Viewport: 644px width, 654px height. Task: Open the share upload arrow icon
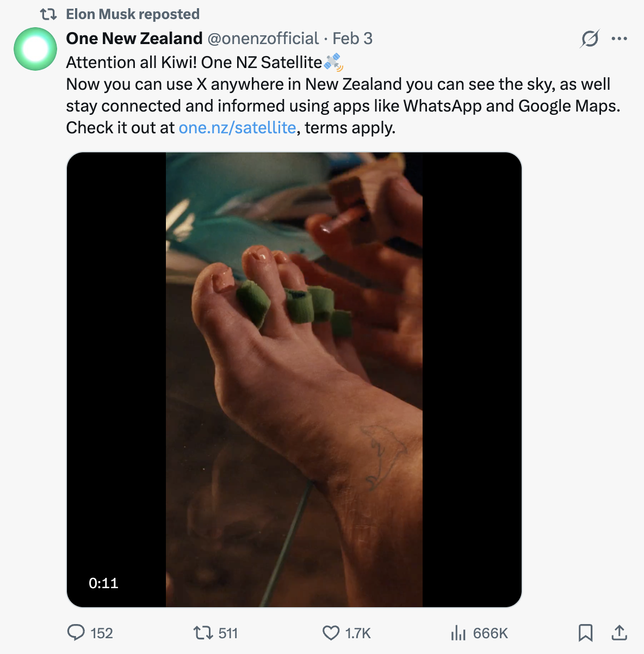619,632
